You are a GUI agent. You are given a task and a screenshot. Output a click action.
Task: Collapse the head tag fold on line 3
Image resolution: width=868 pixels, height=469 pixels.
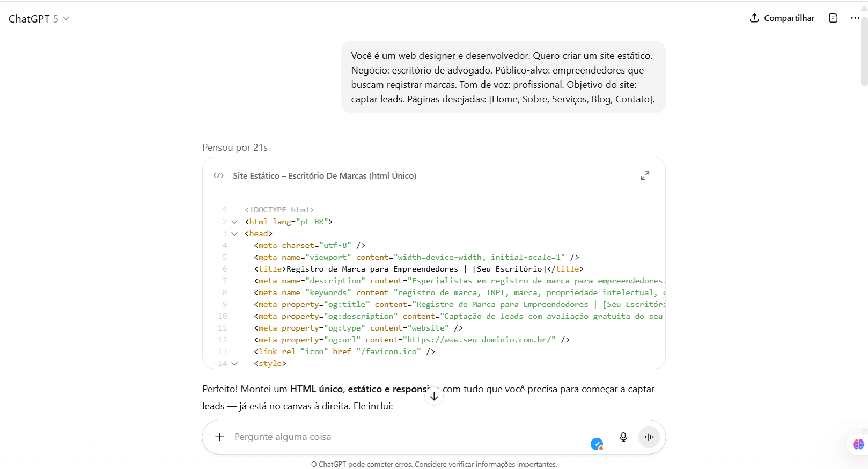point(234,233)
